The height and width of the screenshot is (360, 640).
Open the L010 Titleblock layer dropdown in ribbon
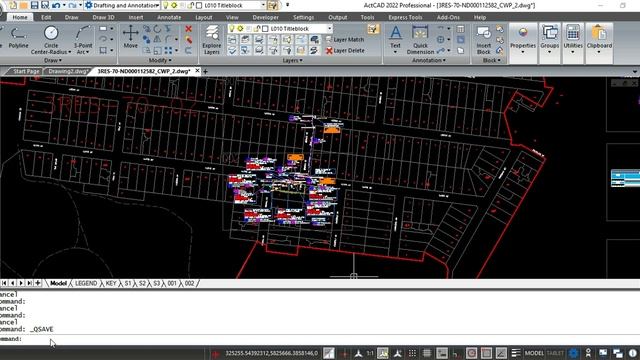point(329,29)
